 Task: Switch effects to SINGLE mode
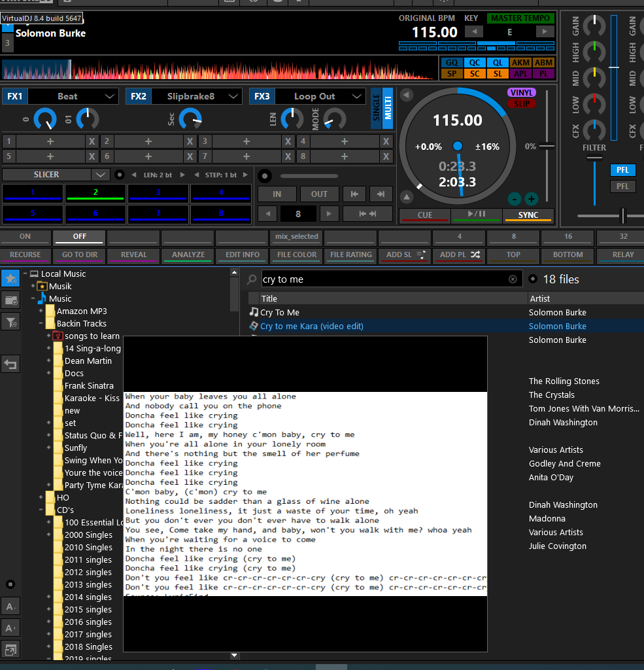pos(376,108)
